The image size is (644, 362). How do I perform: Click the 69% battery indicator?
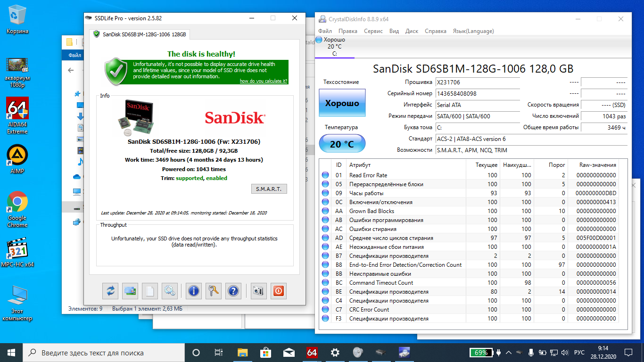482,353
